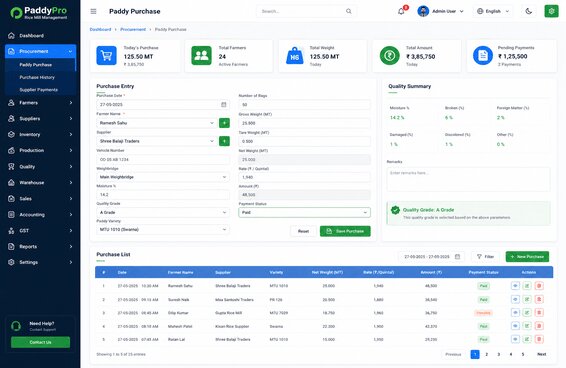Click the Procurement breadcrumb link
This screenshot has height=368, width=566.
coord(133,29)
